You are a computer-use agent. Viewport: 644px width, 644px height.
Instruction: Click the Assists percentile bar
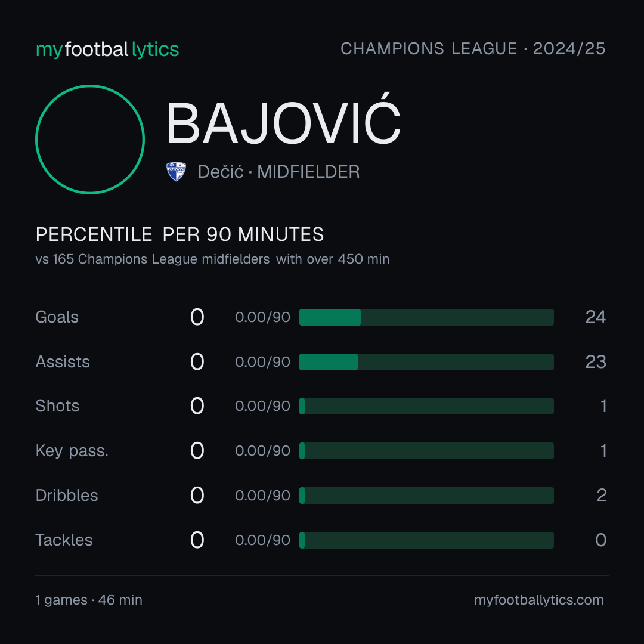(x=426, y=362)
